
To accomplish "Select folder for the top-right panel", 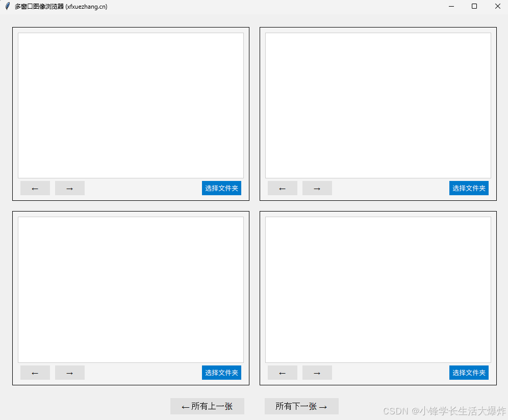I will point(469,188).
